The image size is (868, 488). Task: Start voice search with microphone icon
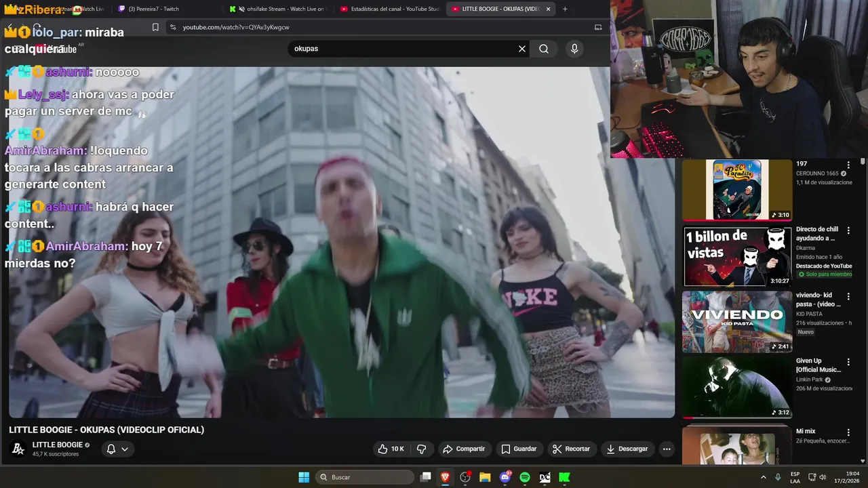pos(574,49)
